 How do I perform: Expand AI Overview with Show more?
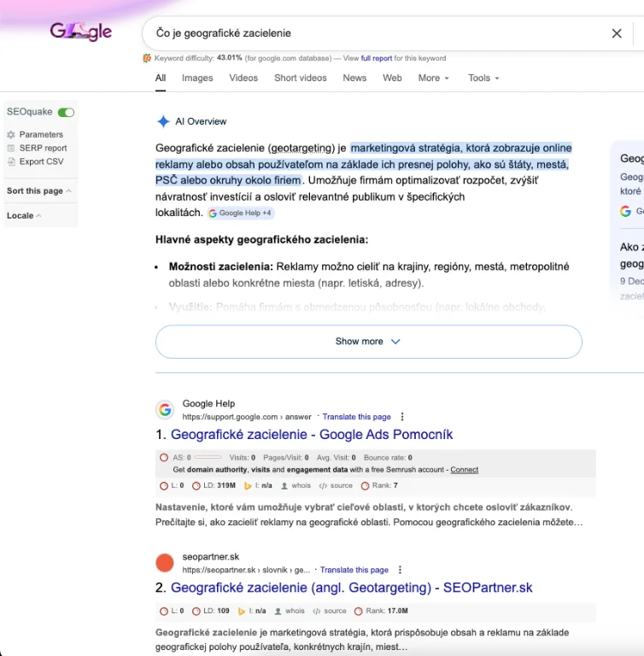[368, 342]
